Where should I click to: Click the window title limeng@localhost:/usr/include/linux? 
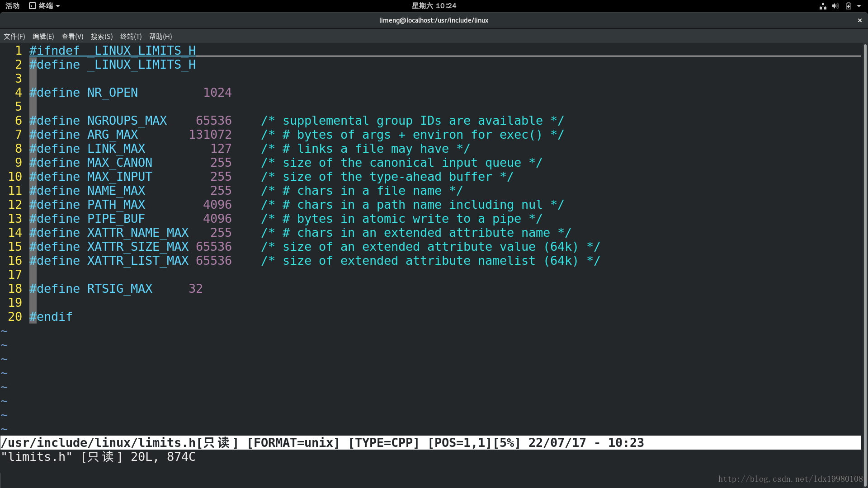(x=434, y=20)
